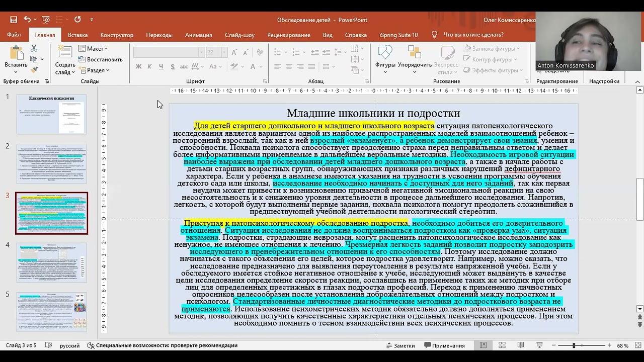Screen dimensions: 644x362
Task: Click the Заметки notes button
Action: click(x=400, y=345)
